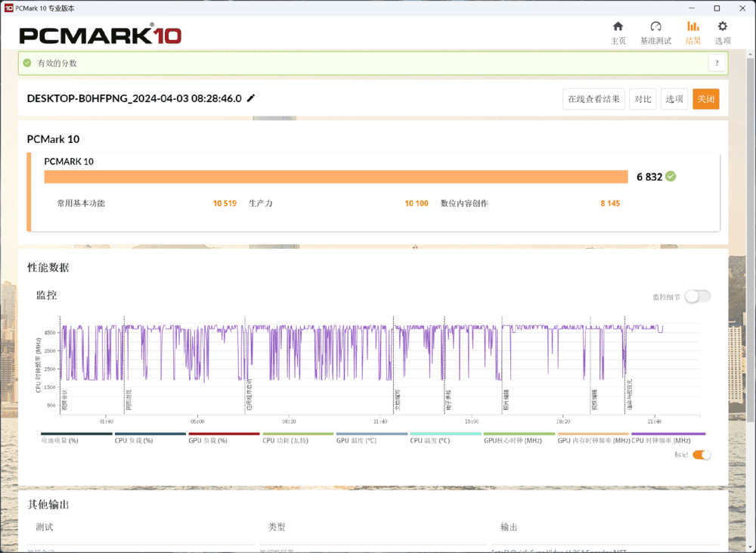This screenshot has height=553, width=756.
Task: Click the pencil icon to rename the result
Action: coord(251,98)
